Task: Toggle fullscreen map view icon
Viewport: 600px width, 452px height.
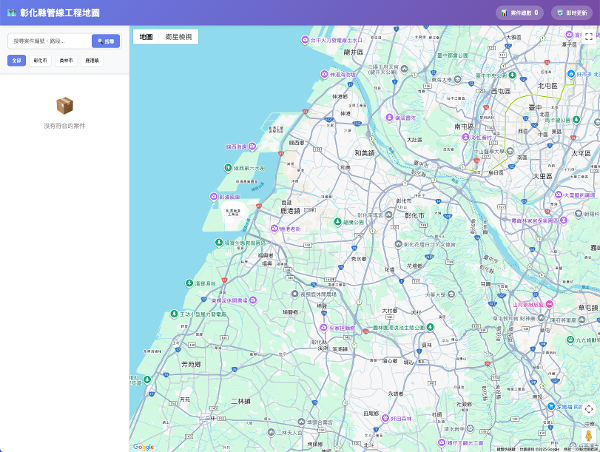Action: [x=588, y=36]
